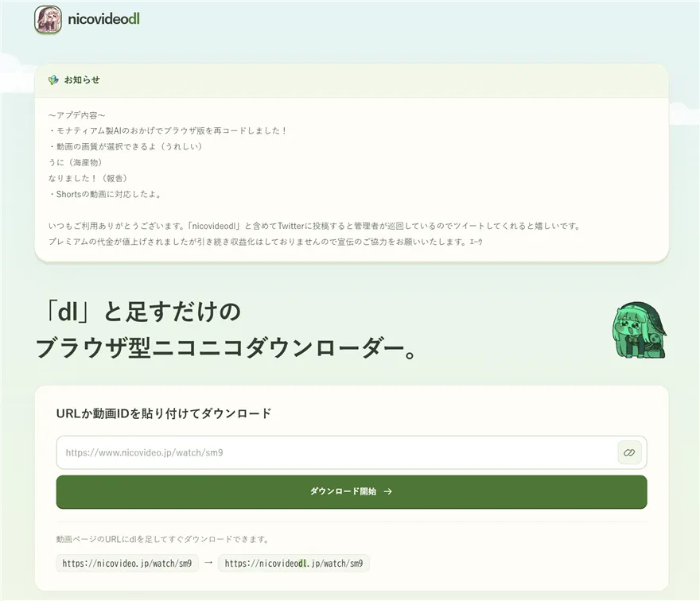Click the arrow icon on ダウンロード開始 button
This screenshot has width=700, height=601.
click(388, 491)
